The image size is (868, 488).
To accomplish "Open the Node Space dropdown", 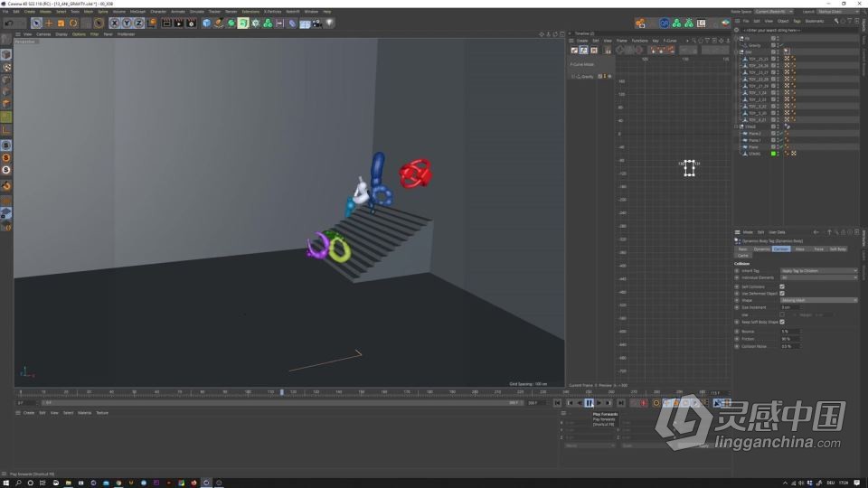I will 774,12.
